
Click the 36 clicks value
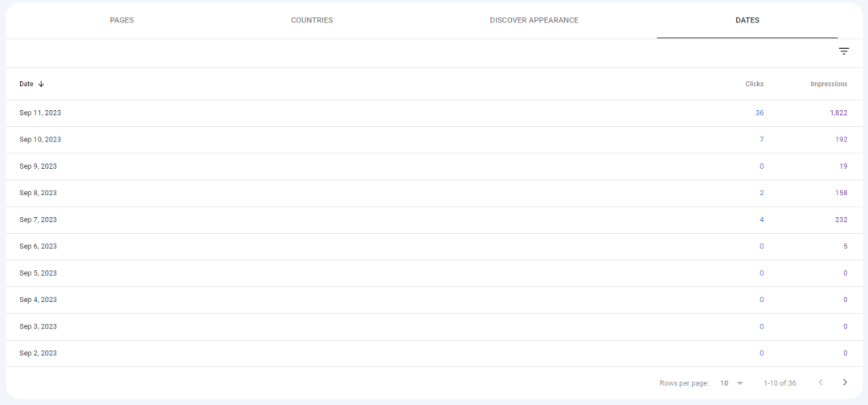[759, 112]
